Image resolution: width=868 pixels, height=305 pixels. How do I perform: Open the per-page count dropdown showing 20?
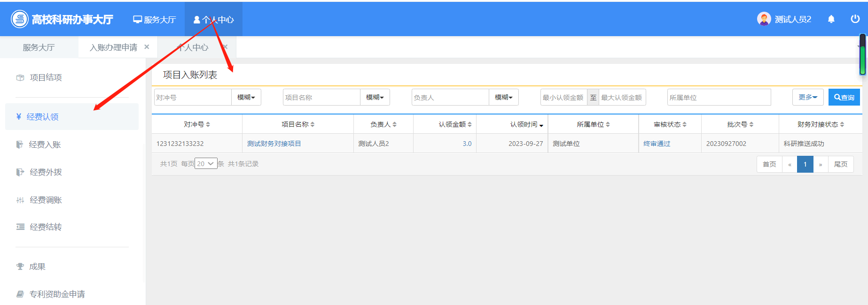pos(205,164)
